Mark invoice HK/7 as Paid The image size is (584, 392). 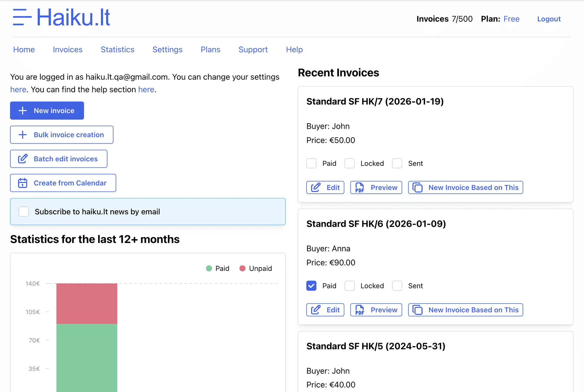(311, 164)
